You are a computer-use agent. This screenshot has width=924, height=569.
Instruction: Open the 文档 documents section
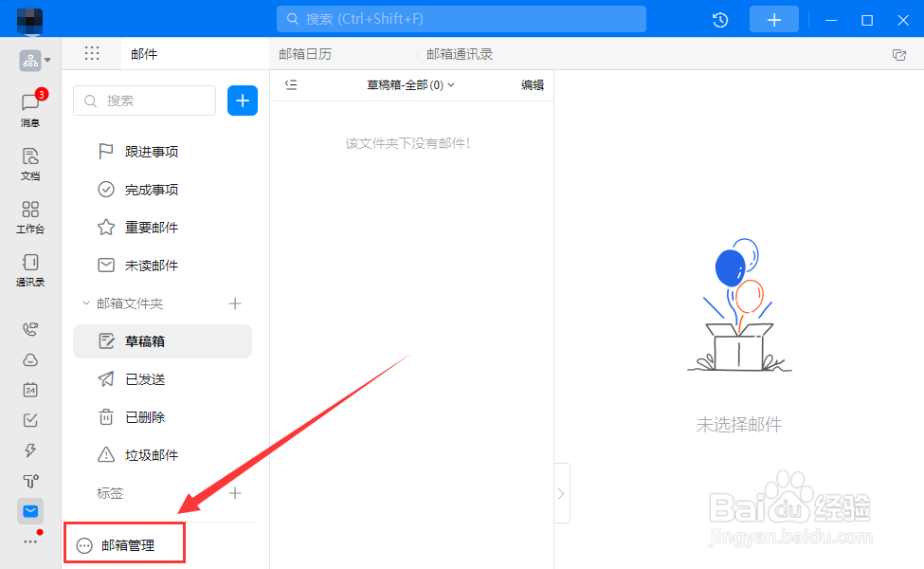(29, 165)
